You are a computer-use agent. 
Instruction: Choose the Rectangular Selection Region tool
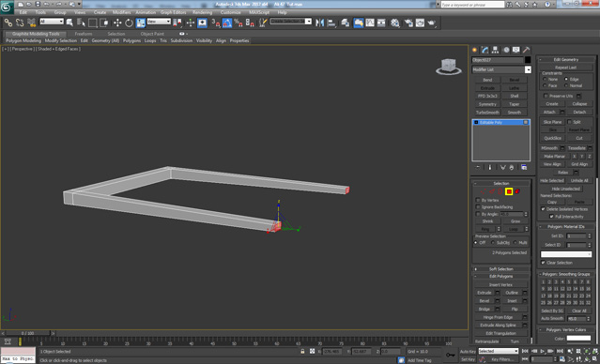pos(93,23)
